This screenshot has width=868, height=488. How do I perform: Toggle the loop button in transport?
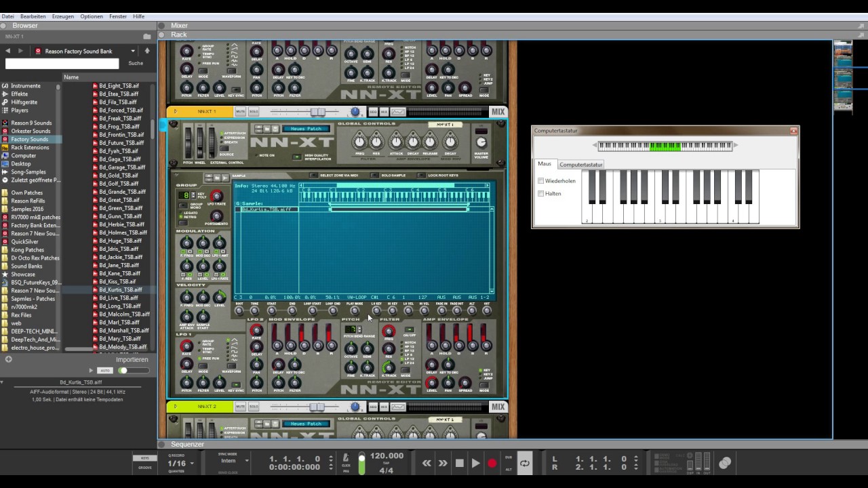(525, 464)
